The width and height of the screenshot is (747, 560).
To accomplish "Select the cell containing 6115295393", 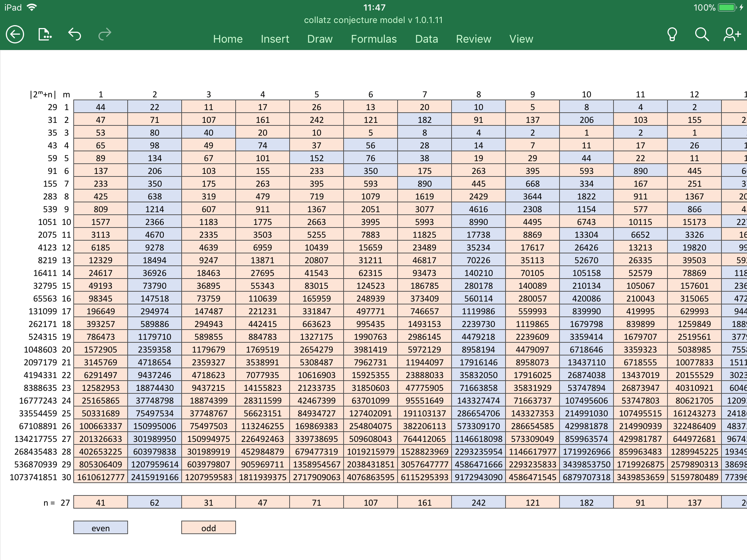I will coord(424,477).
